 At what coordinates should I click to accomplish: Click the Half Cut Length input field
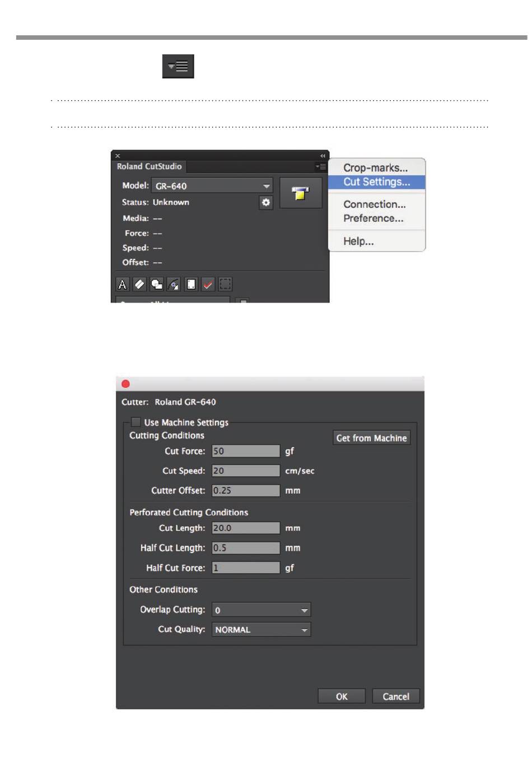[x=246, y=547]
